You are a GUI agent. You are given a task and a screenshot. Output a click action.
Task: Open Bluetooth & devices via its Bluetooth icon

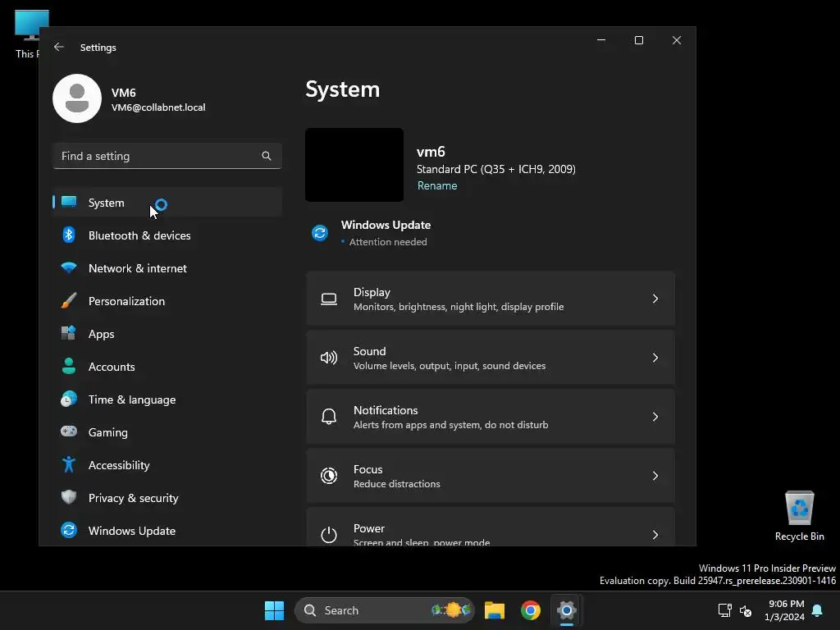coord(69,235)
